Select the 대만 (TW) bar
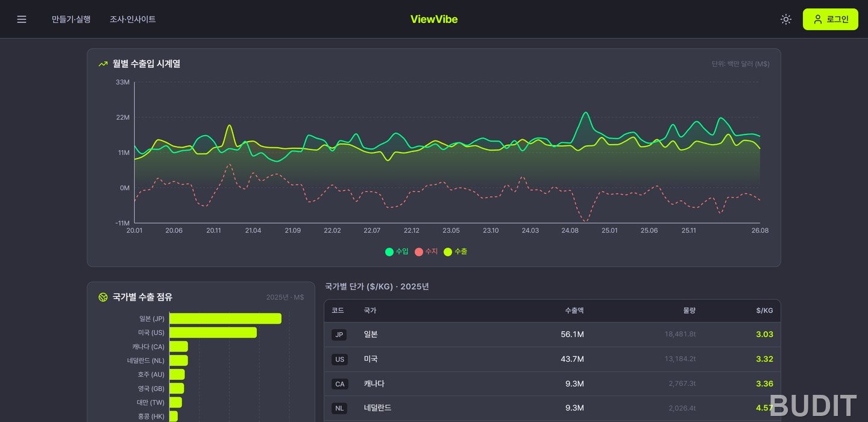868x422 pixels. 175,402
